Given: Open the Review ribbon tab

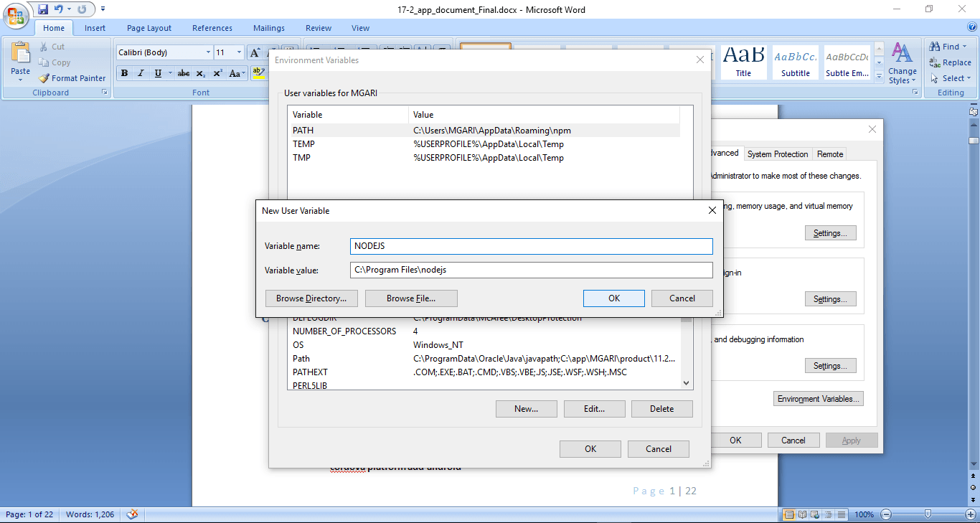Looking at the screenshot, I should point(319,28).
